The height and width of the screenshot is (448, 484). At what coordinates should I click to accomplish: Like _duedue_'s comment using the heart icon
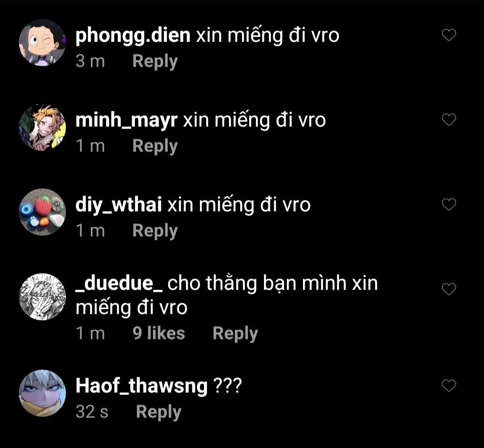point(449,289)
